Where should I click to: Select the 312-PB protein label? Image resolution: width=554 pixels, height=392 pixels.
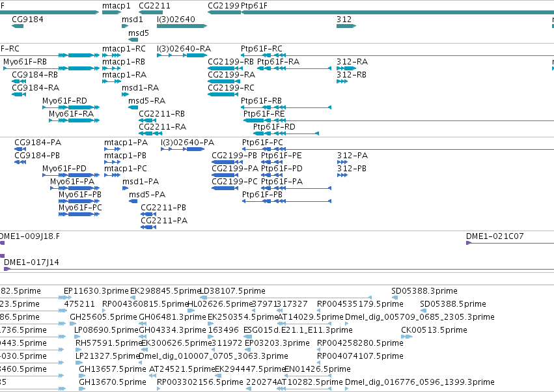click(352, 169)
